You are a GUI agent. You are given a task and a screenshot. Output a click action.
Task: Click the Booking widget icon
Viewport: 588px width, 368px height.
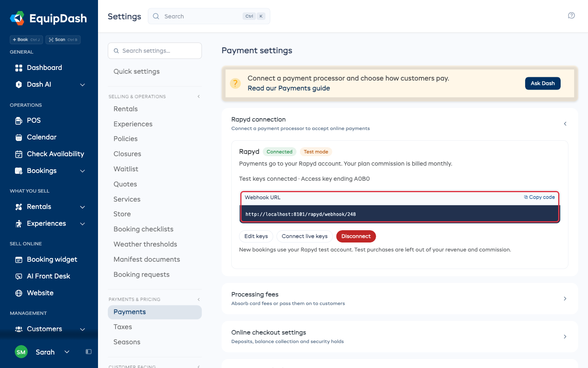pos(19,260)
